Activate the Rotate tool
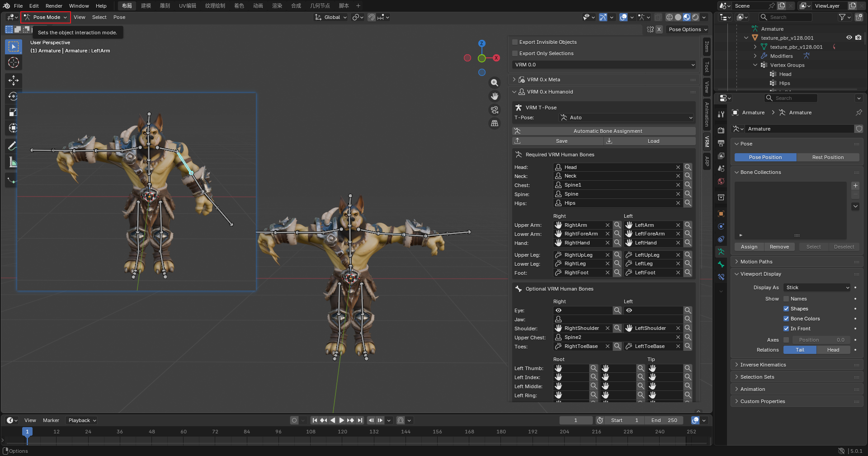The image size is (868, 456). [x=14, y=96]
